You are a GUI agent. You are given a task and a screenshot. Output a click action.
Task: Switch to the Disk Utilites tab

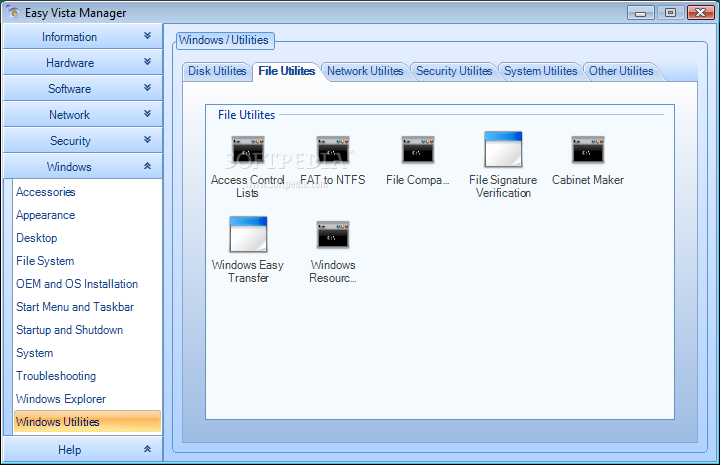coord(217,71)
